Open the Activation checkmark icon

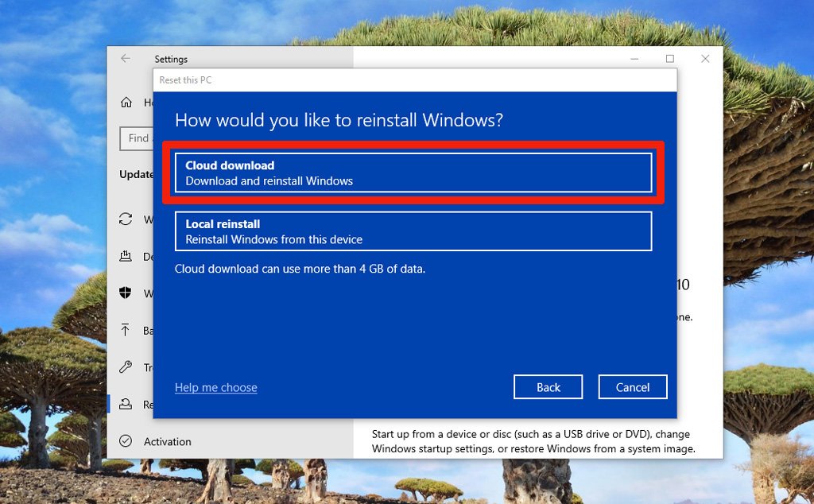(126, 441)
